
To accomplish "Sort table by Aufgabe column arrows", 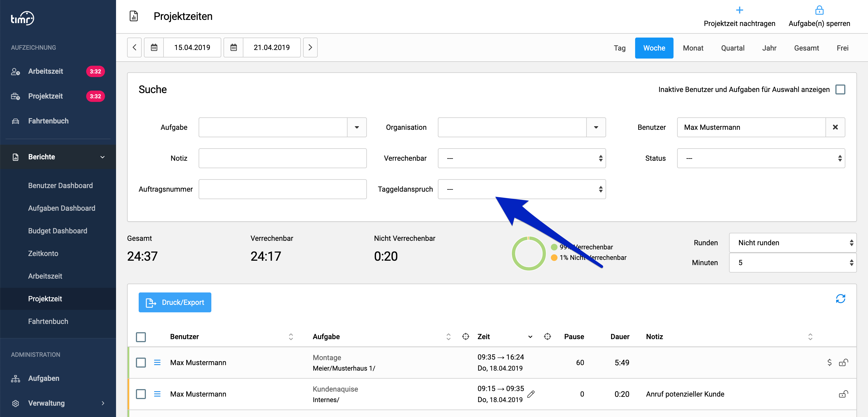I will pos(448,336).
